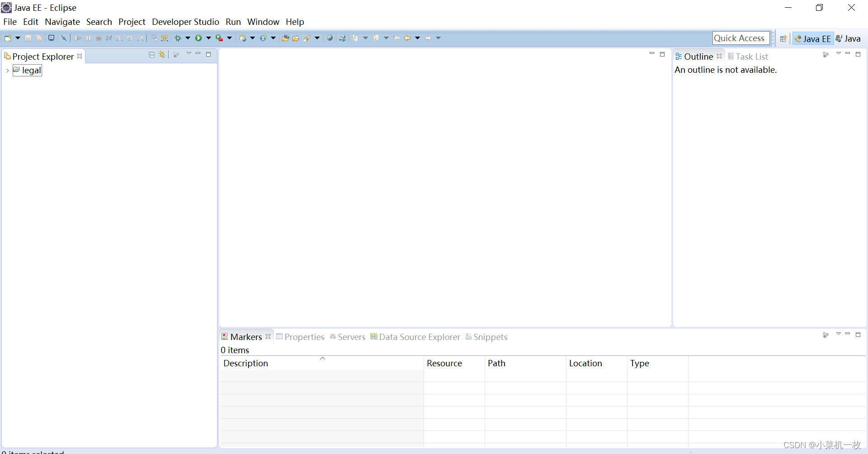Viewport: 868px width, 454px height.
Task: Open the Run menu
Action: click(233, 22)
